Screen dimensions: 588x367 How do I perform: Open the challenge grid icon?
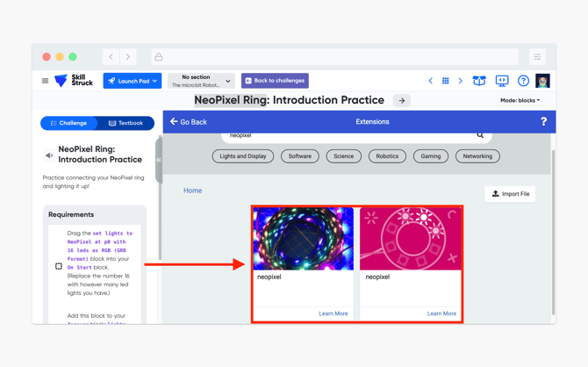(446, 81)
